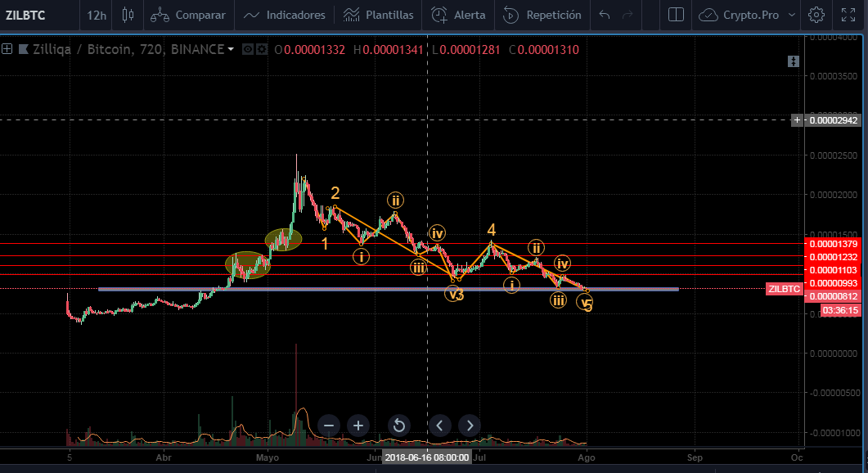Viewport: 868px width, 473px height.
Task: Expand the Crypto.Pro layout dropdown arrow
Action: (792, 15)
